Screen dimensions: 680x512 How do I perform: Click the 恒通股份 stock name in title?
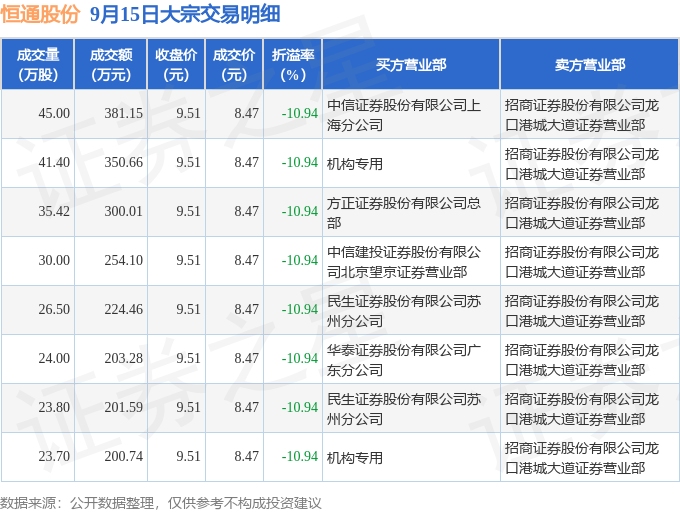[x=40, y=14]
